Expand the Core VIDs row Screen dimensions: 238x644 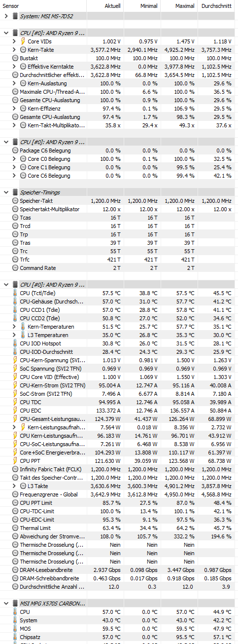pyautogui.click(x=14, y=41)
